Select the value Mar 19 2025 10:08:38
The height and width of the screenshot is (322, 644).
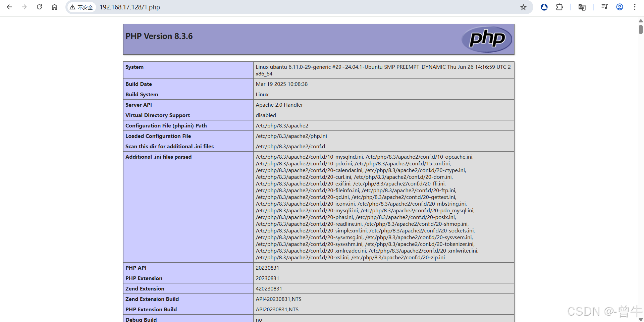coord(281,84)
